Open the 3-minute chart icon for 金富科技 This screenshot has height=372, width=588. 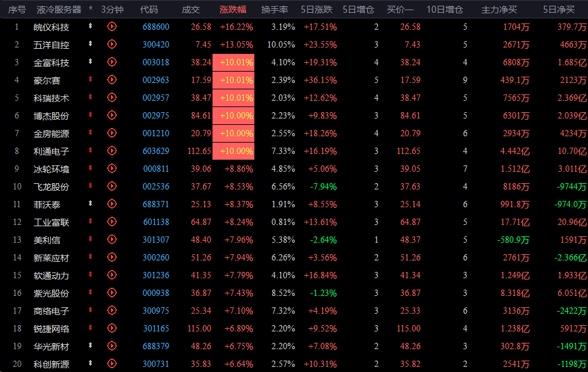point(112,62)
